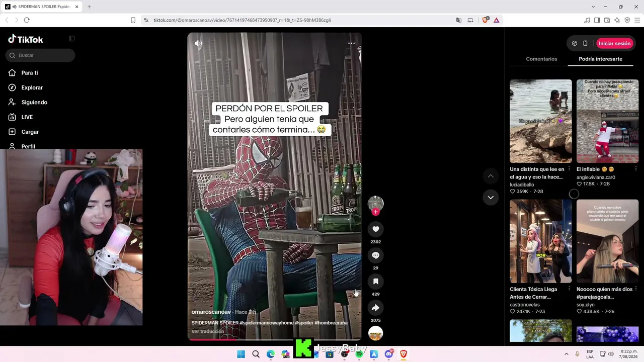
Task: Open the luciadibello author name
Action: [x=522, y=185]
